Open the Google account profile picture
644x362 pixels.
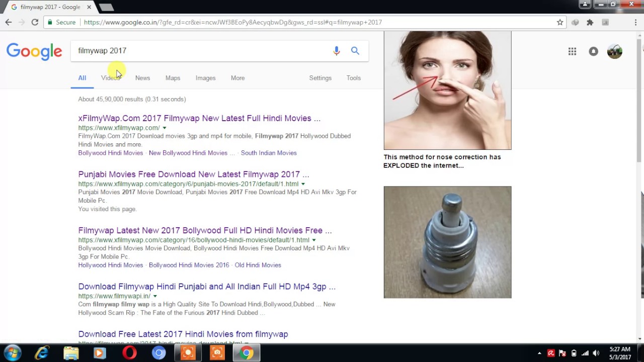click(615, 51)
